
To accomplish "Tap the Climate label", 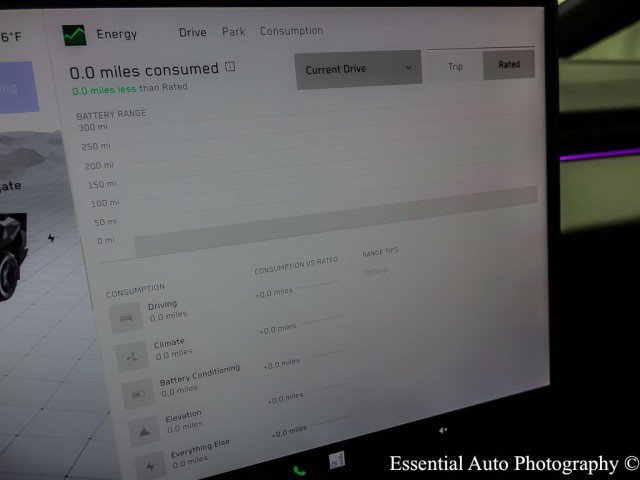I will coord(169,343).
